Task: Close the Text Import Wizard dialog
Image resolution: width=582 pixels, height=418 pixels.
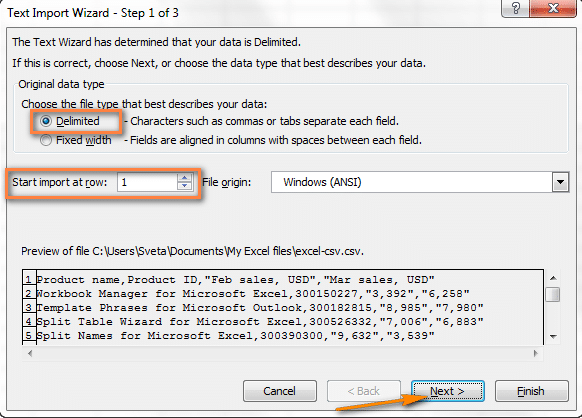Action: pos(553,7)
